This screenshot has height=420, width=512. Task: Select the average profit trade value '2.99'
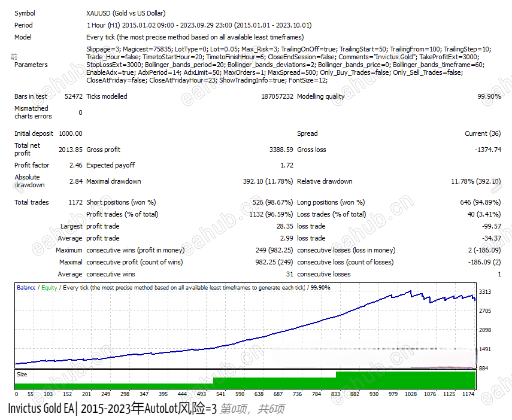[286, 238]
